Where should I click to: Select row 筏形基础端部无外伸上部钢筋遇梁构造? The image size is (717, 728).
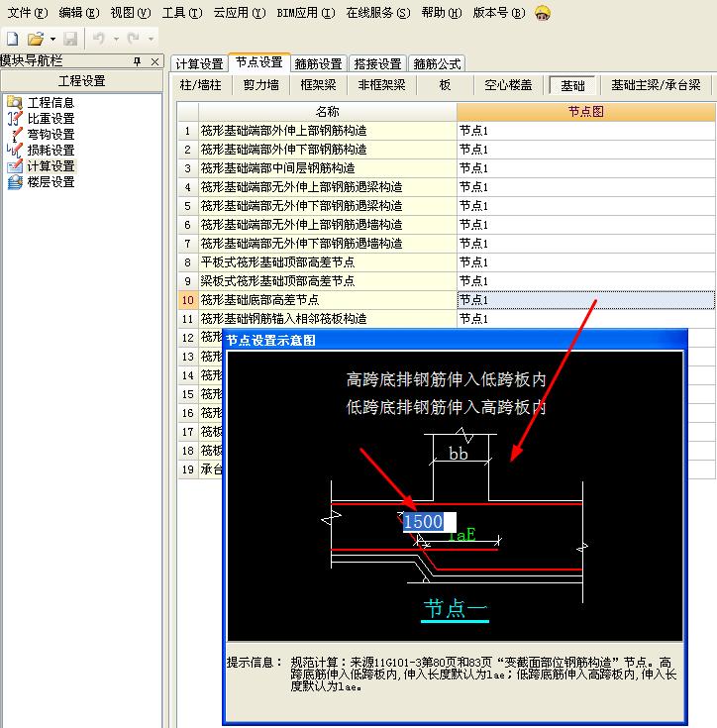(x=328, y=187)
